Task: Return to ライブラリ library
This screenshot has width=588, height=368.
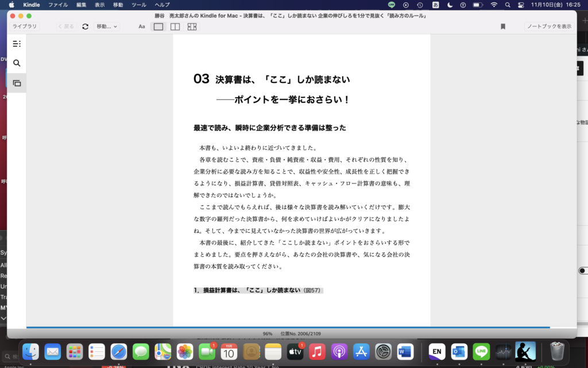Action: click(x=25, y=26)
